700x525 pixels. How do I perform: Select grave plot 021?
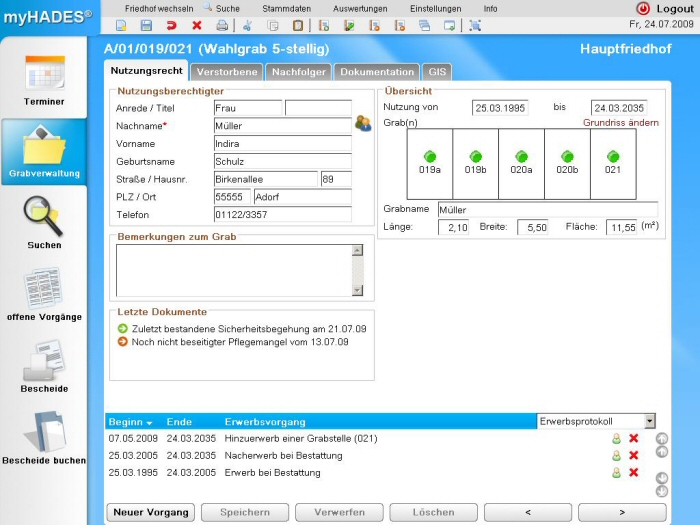coord(613,164)
